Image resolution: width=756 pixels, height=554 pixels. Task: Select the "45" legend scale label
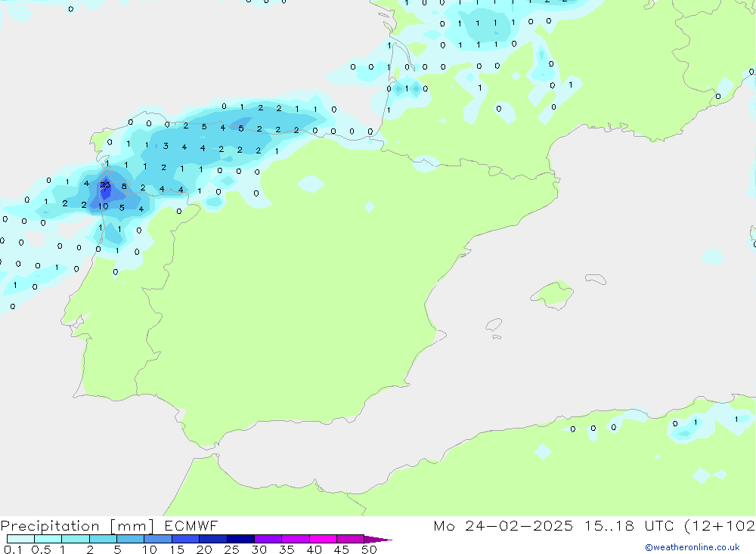pos(342,549)
